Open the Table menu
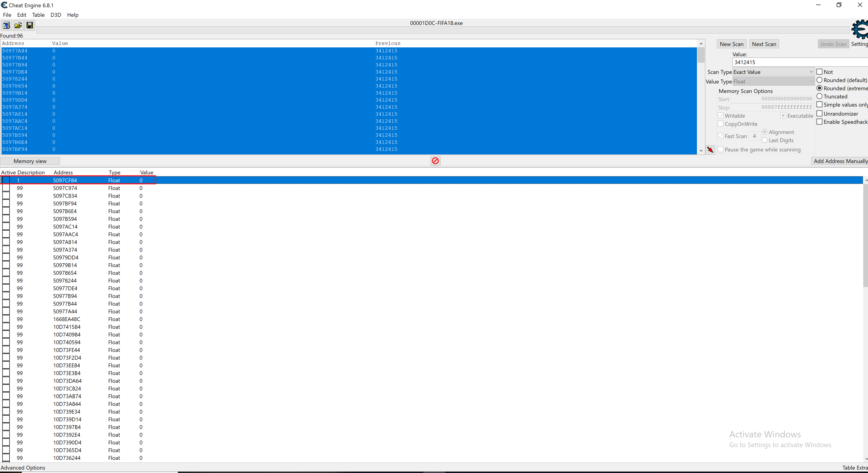The image size is (868, 473). tap(38, 15)
